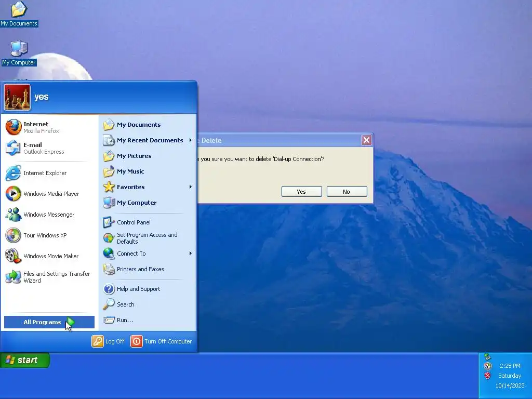The height and width of the screenshot is (399, 532).
Task: Open the Windows Movie Maker icon
Action: click(x=13, y=256)
